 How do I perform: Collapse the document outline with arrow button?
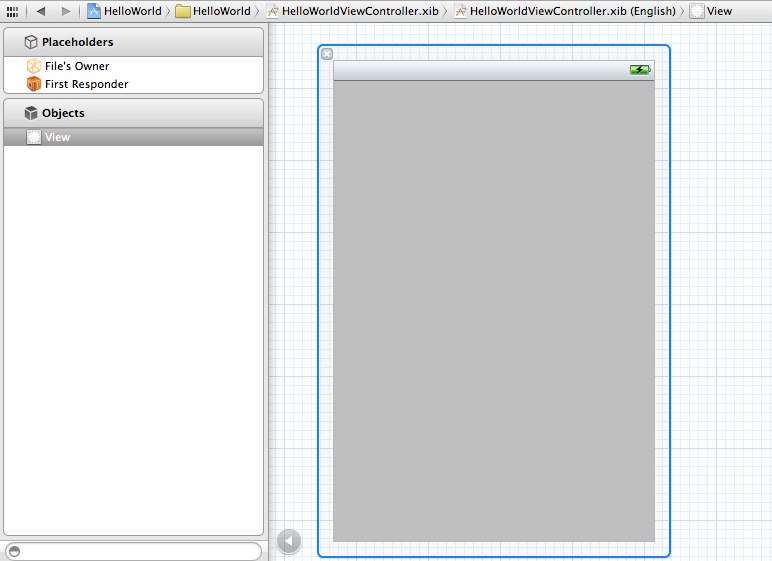(x=288, y=541)
